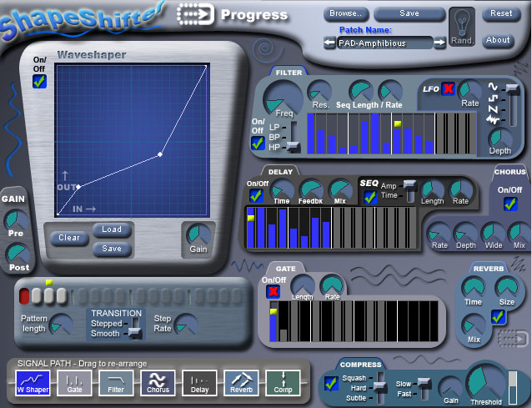Toggle the Compress checkbox
The height and width of the screenshot is (408, 532).
coord(331,384)
